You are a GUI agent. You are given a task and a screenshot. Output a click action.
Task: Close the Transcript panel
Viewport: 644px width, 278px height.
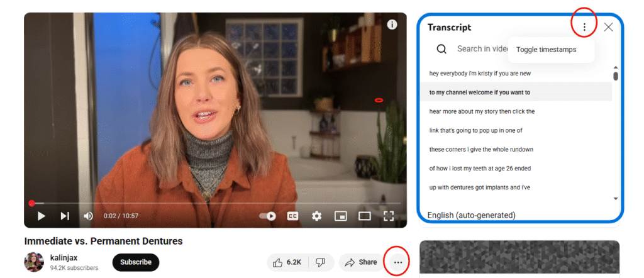(x=608, y=27)
